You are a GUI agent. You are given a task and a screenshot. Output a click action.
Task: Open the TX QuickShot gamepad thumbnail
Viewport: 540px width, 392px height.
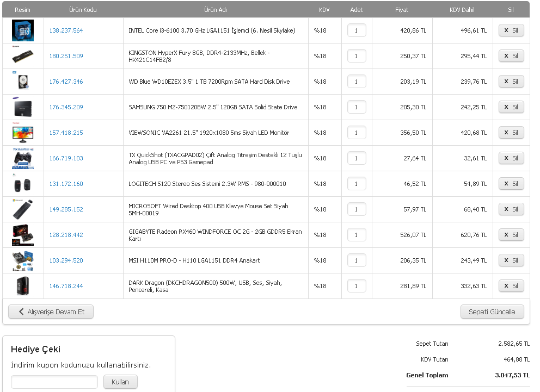(x=23, y=158)
